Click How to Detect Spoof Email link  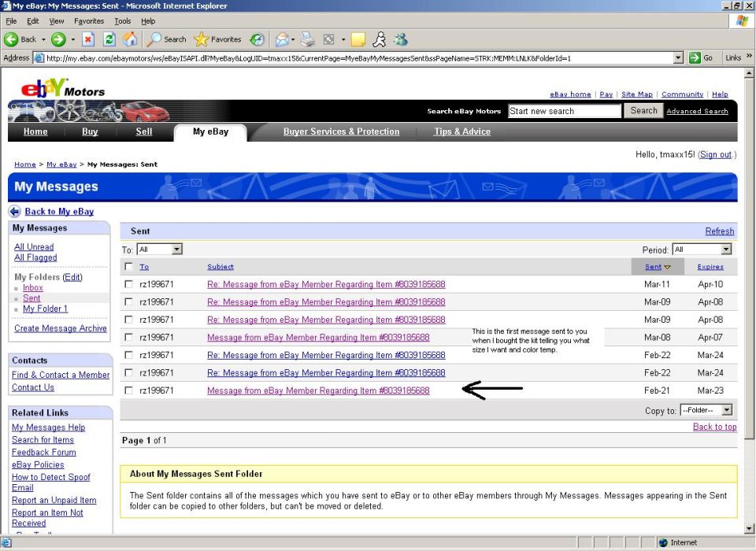click(x=50, y=482)
